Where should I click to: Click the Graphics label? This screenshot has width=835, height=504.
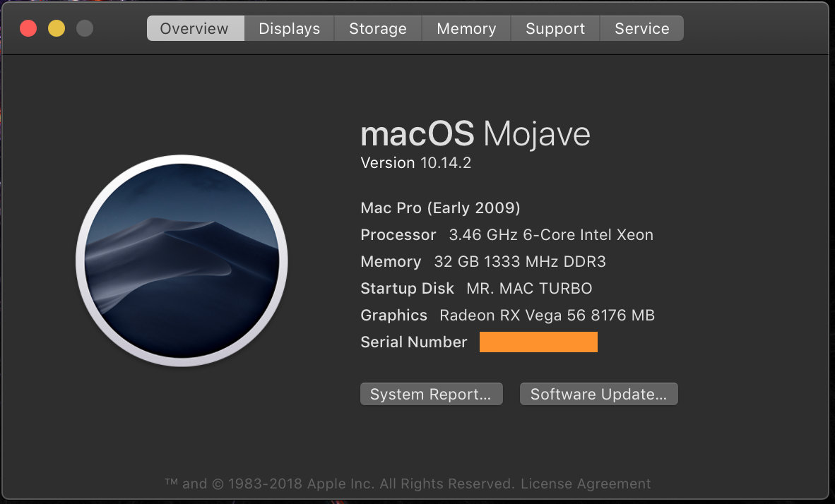pos(394,315)
